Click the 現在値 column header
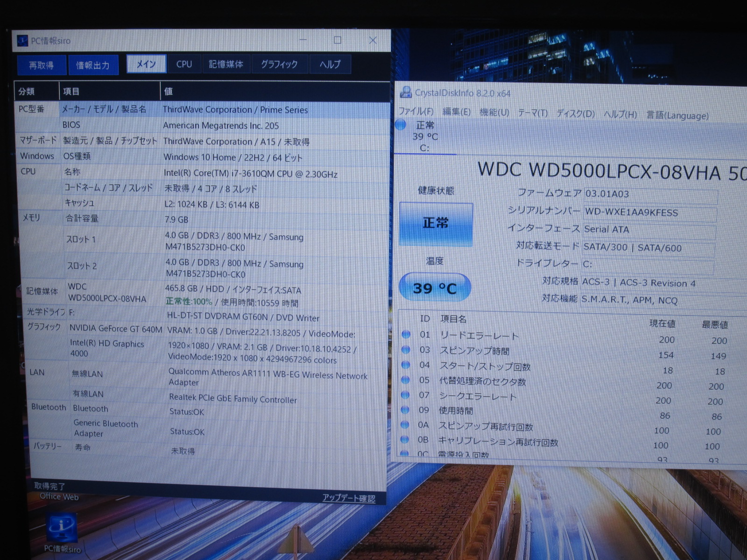Image resolution: width=747 pixels, height=560 pixels. tap(662, 323)
